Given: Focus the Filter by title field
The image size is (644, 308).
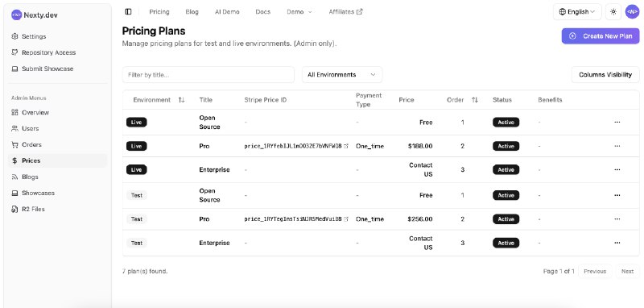Looking at the screenshot, I should point(208,75).
